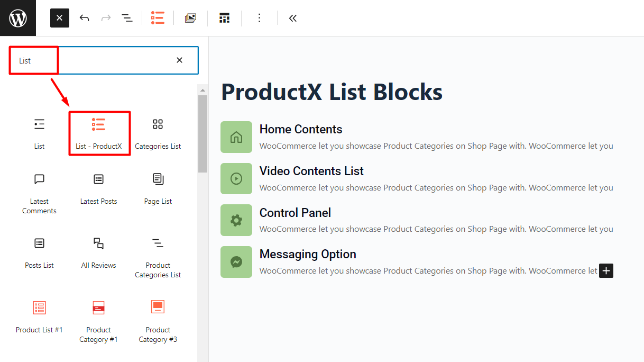
Task: Click the Messaging Option title
Action: (x=308, y=254)
